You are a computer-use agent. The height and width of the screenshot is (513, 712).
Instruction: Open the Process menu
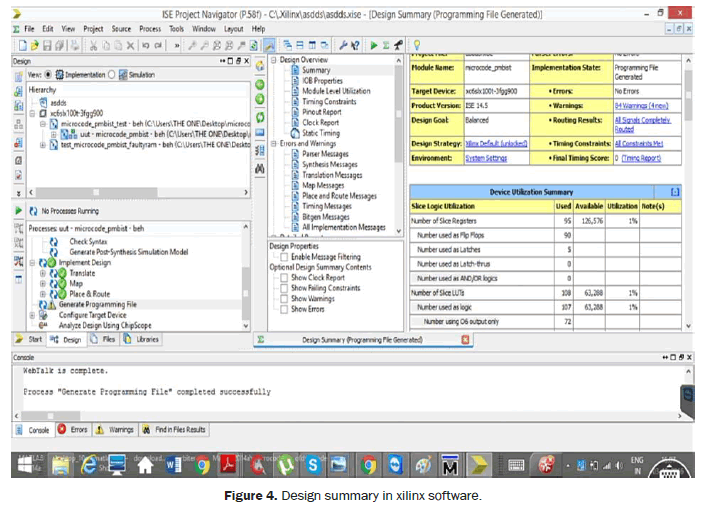[x=150, y=29]
